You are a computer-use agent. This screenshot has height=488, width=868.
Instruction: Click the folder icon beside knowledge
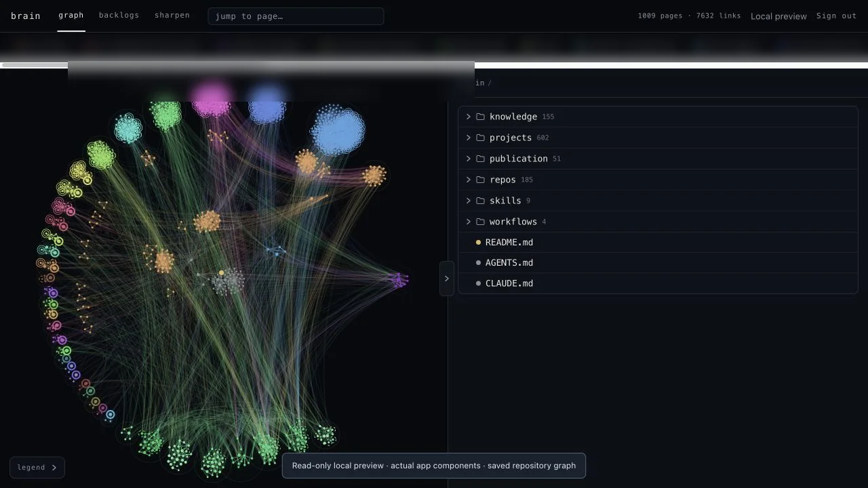[480, 117]
